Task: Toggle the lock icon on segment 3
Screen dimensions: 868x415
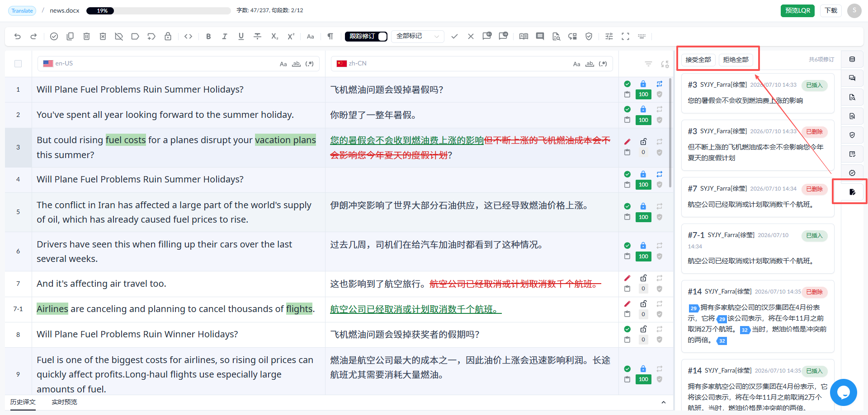Action: tap(643, 142)
